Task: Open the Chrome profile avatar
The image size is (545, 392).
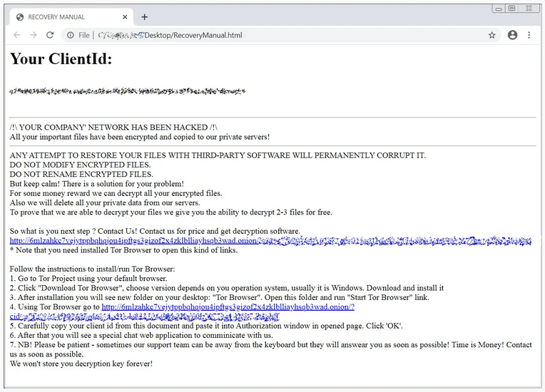Action: (512, 35)
